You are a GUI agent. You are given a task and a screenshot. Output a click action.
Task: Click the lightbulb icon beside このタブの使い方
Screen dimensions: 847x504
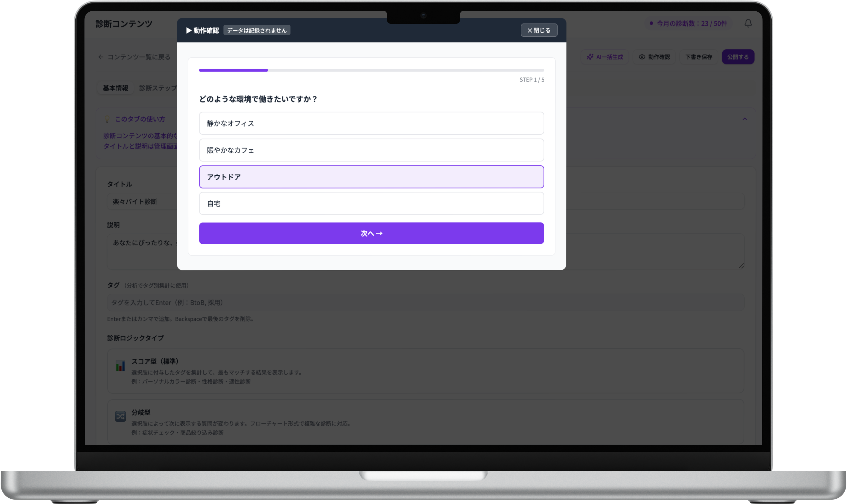(107, 119)
